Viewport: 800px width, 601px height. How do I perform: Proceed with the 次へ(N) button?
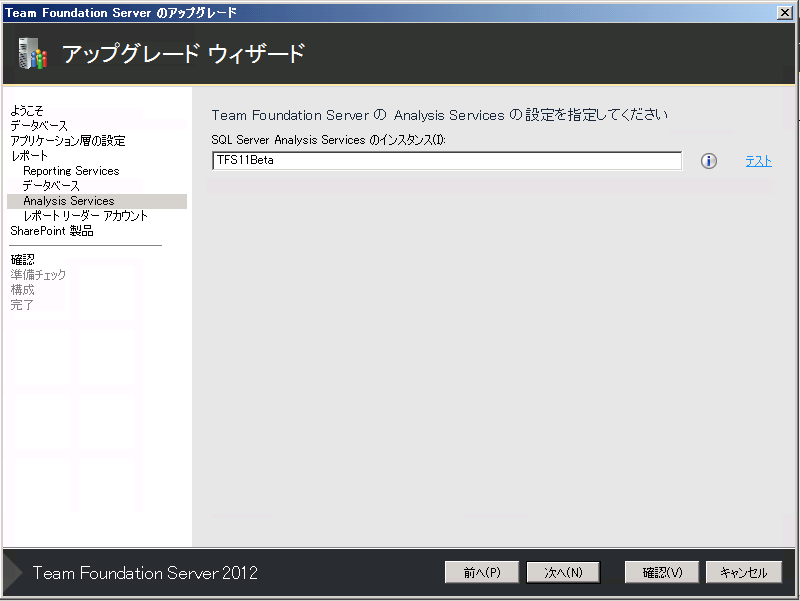click(563, 572)
